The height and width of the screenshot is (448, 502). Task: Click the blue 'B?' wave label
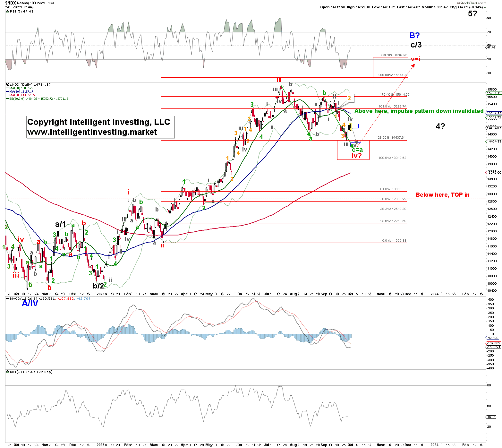point(414,35)
